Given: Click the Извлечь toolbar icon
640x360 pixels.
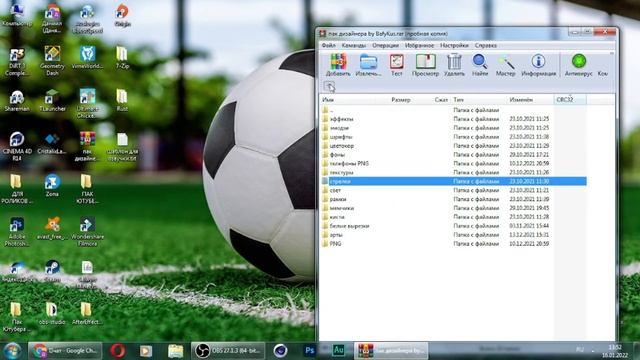Looking at the screenshot, I should (368, 65).
